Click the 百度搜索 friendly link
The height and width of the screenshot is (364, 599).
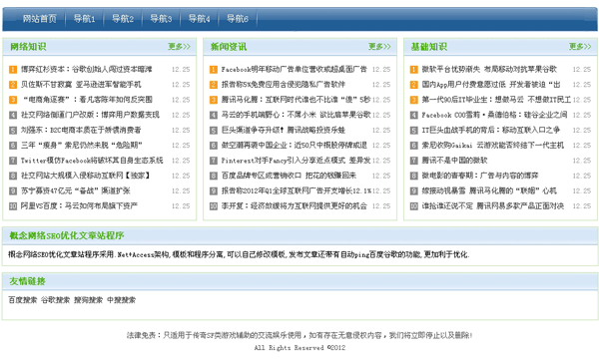click(23, 300)
